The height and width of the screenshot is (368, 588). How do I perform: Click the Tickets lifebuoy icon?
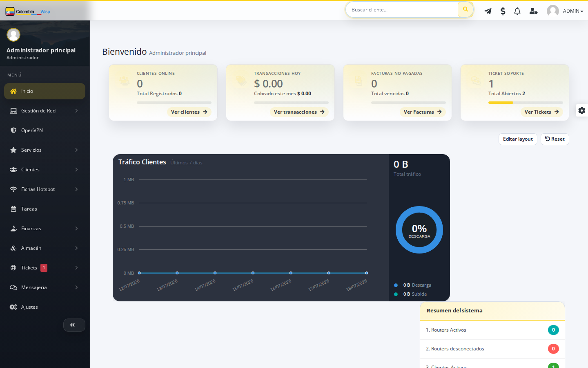[x=13, y=268]
